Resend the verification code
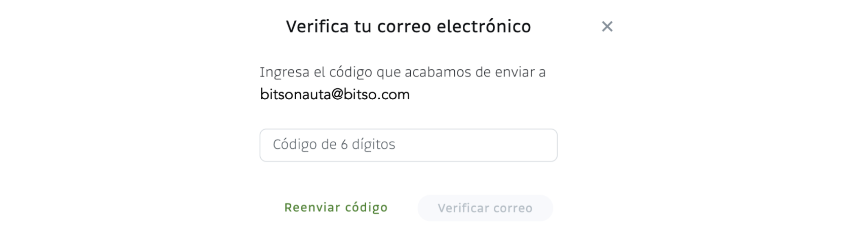 pyautogui.click(x=336, y=208)
